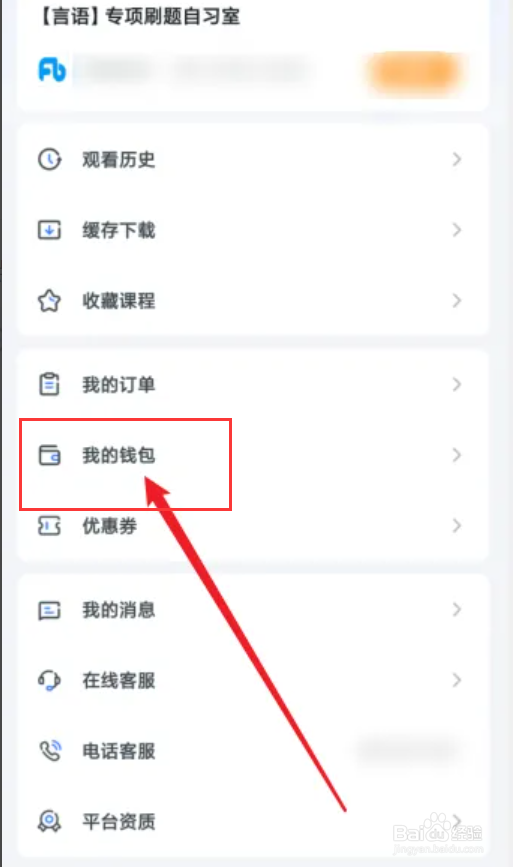Tap the download icon beside 缓存下载
Image resolution: width=513 pixels, height=867 pixels.
(x=49, y=229)
